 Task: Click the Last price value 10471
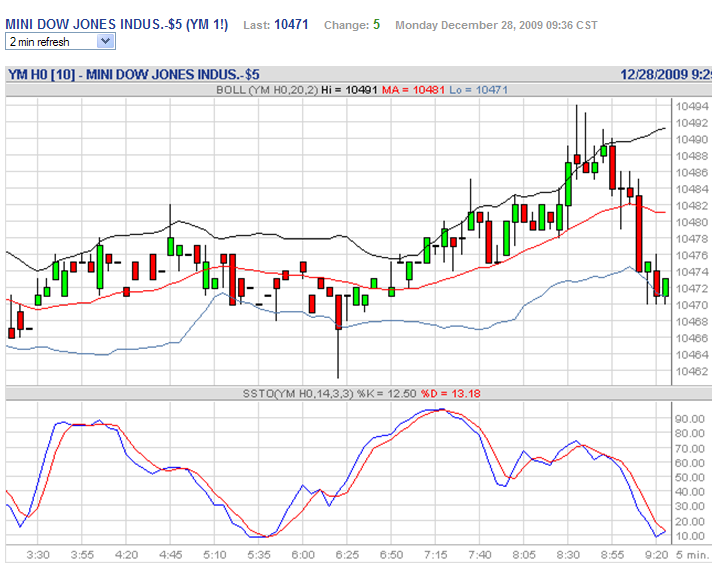pyautogui.click(x=291, y=25)
